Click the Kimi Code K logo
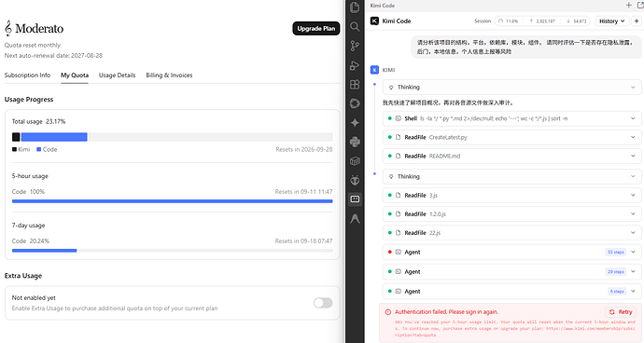The image size is (644, 343). tap(374, 21)
